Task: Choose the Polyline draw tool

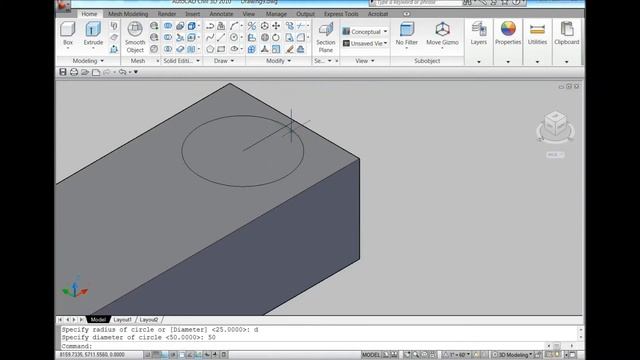Action: [x=210, y=26]
